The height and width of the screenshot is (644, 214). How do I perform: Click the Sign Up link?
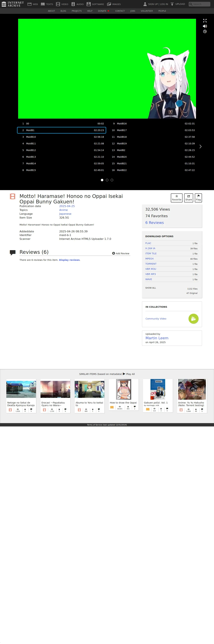click(x=153, y=4)
